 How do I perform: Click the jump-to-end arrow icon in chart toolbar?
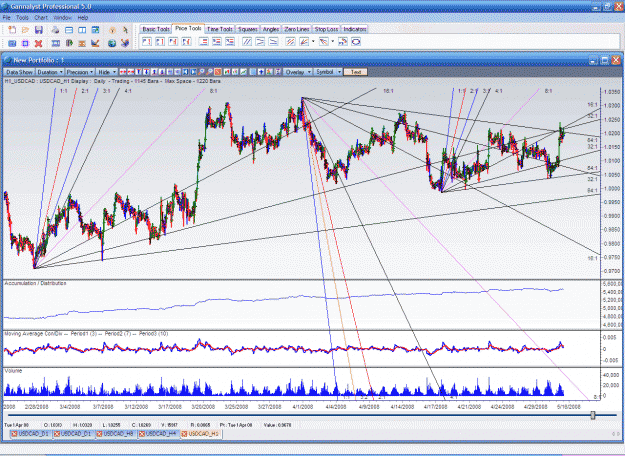(x=193, y=72)
